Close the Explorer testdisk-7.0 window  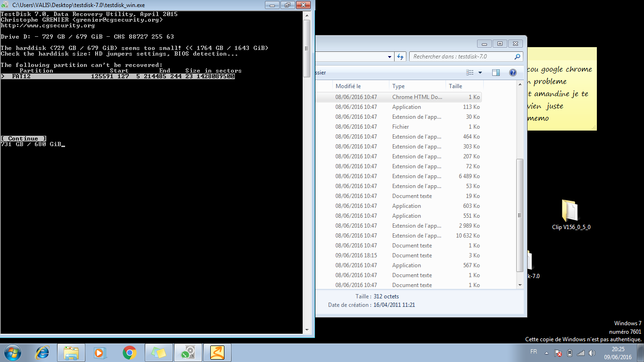coord(516,44)
